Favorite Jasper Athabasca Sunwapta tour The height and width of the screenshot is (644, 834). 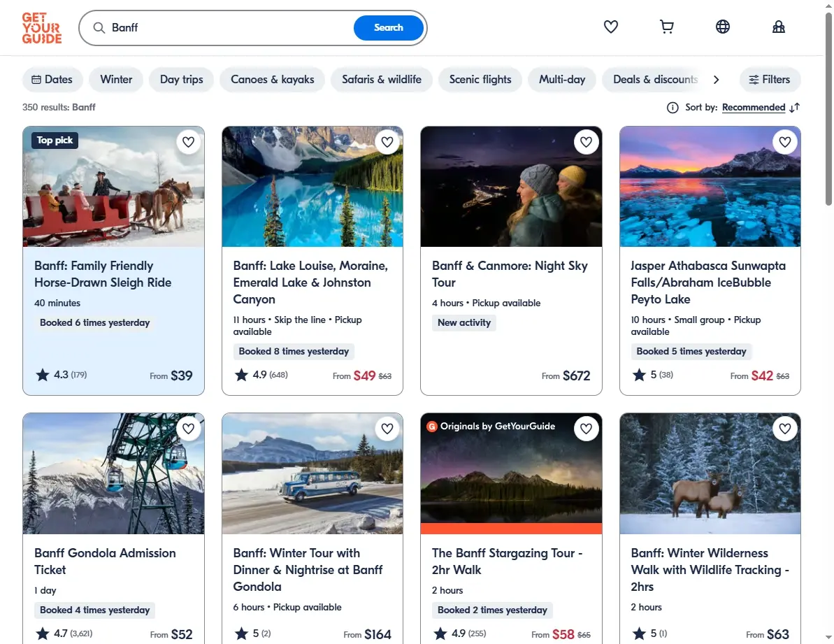pos(785,142)
